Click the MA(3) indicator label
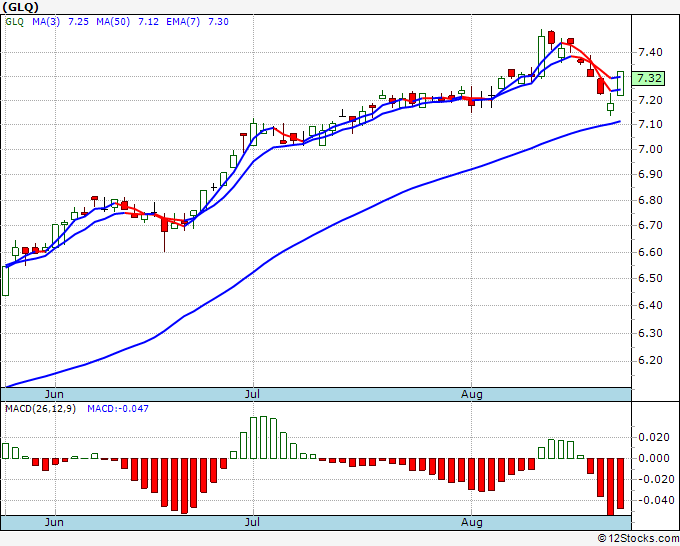 (x=46, y=22)
